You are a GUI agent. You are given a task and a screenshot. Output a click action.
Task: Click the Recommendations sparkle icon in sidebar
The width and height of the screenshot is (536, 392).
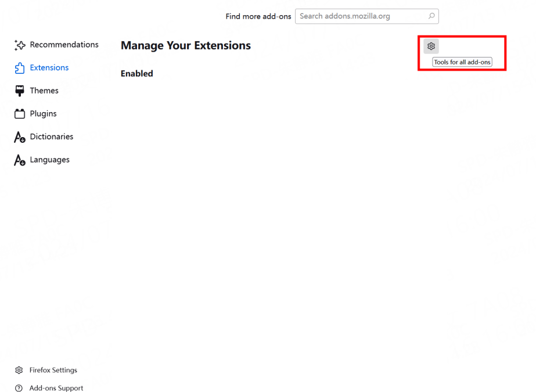coord(20,45)
